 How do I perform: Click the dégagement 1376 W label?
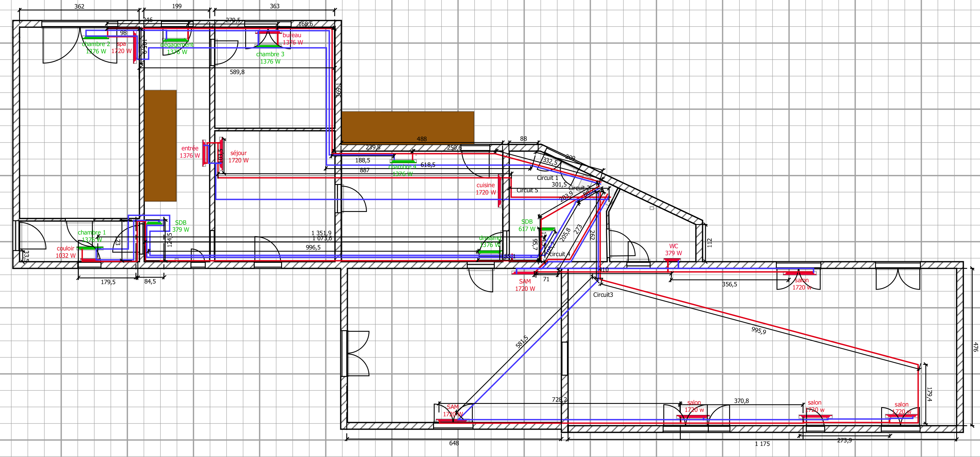(177, 48)
